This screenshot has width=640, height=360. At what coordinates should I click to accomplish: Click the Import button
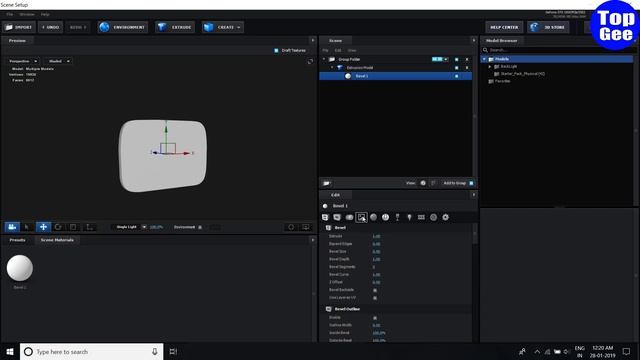[x=19, y=27]
